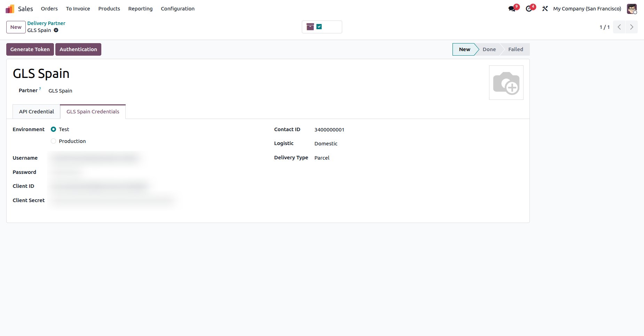Click the New stage in the status bar
The image size is (644, 336).
[x=464, y=49]
